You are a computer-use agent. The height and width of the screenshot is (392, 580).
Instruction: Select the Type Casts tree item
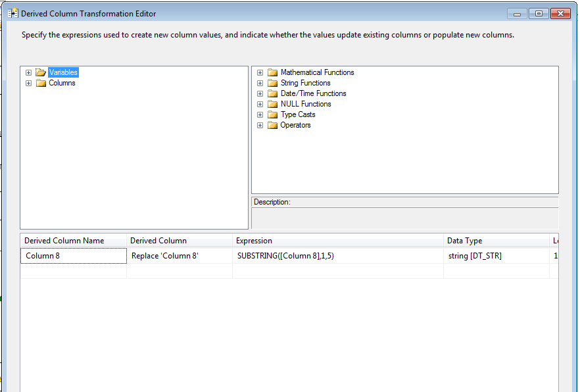click(298, 114)
